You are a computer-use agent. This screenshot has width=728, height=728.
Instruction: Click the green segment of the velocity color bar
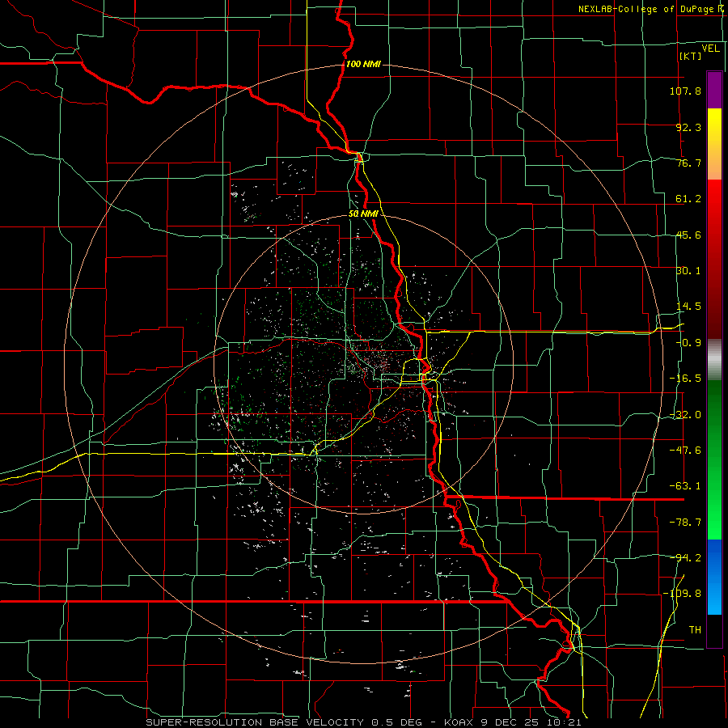(714, 459)
